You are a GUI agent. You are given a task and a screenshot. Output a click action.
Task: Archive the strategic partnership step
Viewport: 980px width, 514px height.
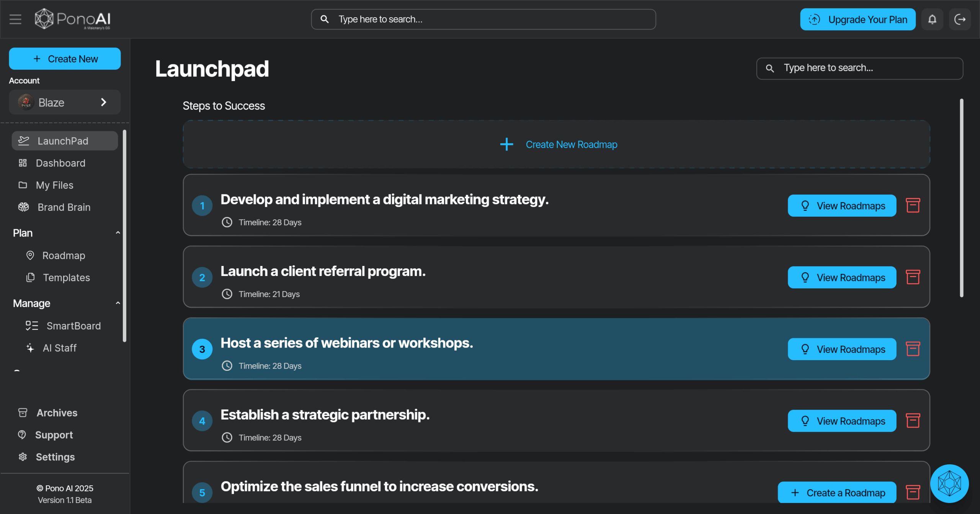click(913, 421)
